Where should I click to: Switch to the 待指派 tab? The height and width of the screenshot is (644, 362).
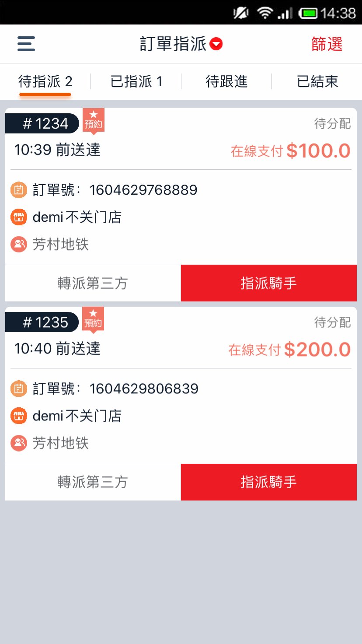coord(45,82)
